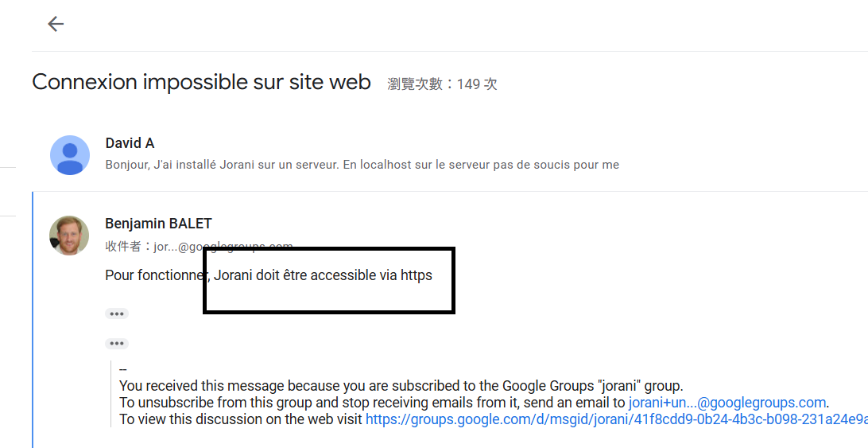Click David A's blue avatar icon
The width and height of the screenshot is (868, 448).
click(70, 154)
